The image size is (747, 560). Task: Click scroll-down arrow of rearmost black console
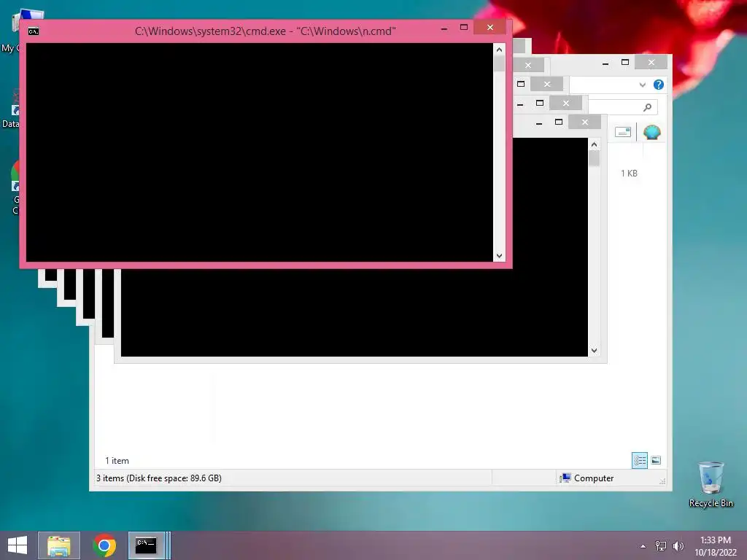pos(594,351)
